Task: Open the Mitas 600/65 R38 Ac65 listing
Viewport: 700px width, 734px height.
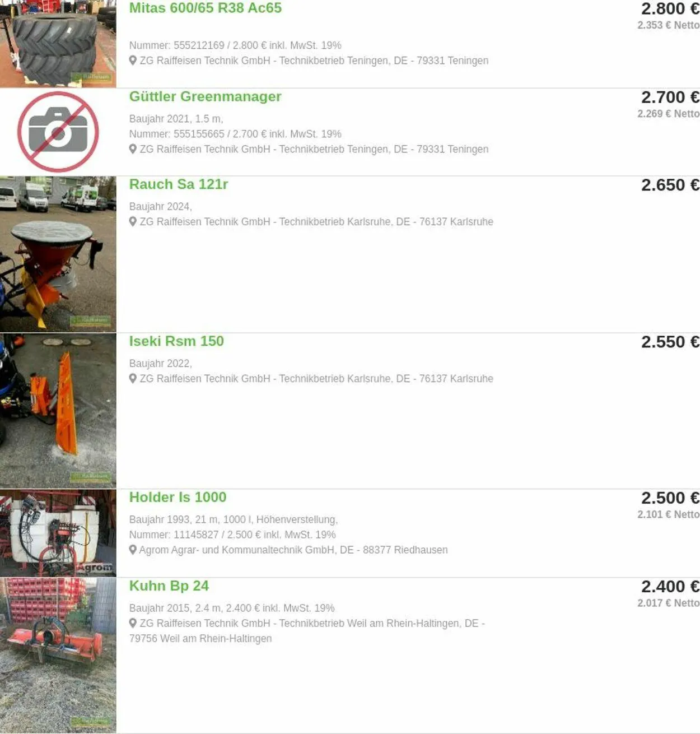Action: pyautogui.click(x=206, y=8)
